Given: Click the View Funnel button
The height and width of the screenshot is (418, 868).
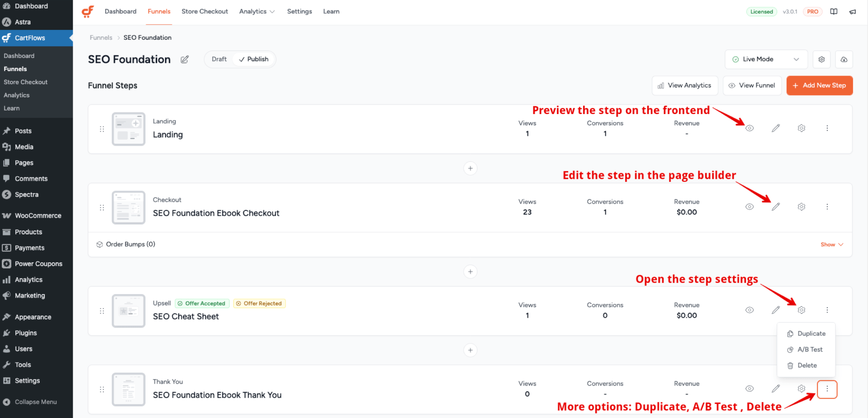Looking at the screenshot, I should pos(752,85).
